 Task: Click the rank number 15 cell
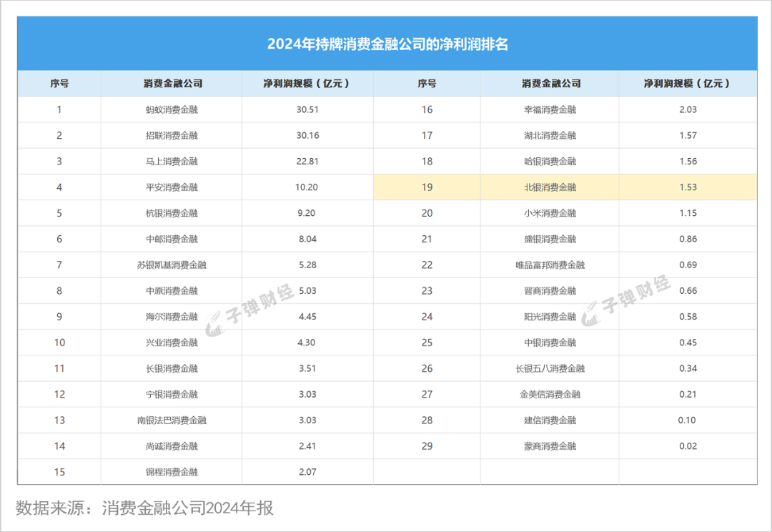59,472
